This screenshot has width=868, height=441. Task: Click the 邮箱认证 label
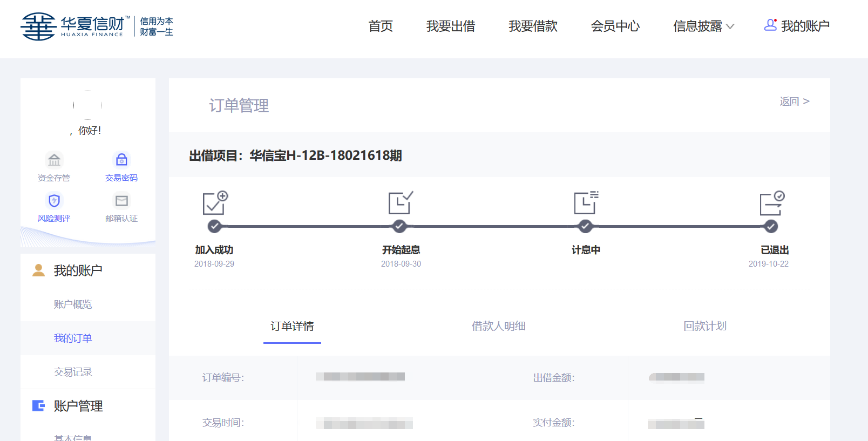pos(121,219)
